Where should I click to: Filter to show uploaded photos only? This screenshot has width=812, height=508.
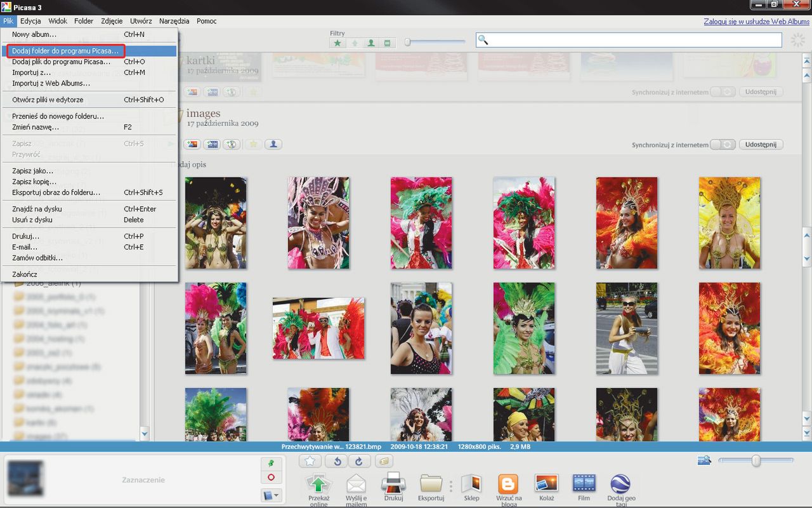[x=355, y=43]
